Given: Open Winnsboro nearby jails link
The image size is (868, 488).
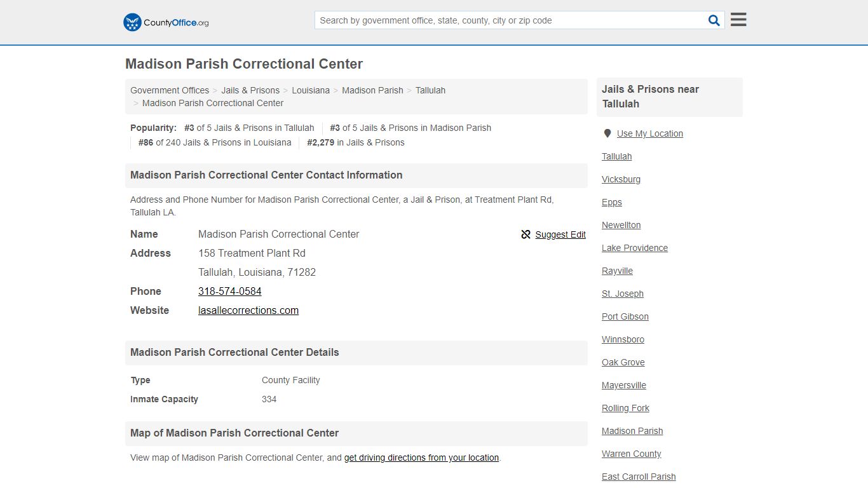Looking at the screenshot, I should [623, 339].
